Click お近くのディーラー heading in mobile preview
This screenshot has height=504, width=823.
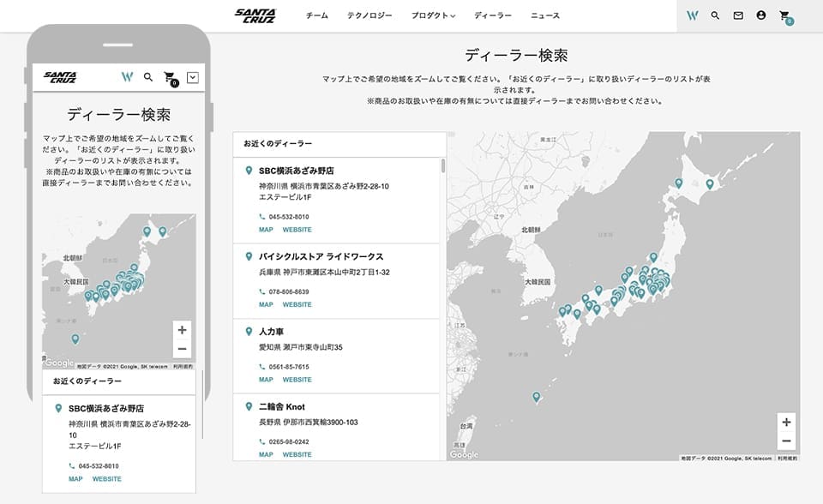click(87, 381)
